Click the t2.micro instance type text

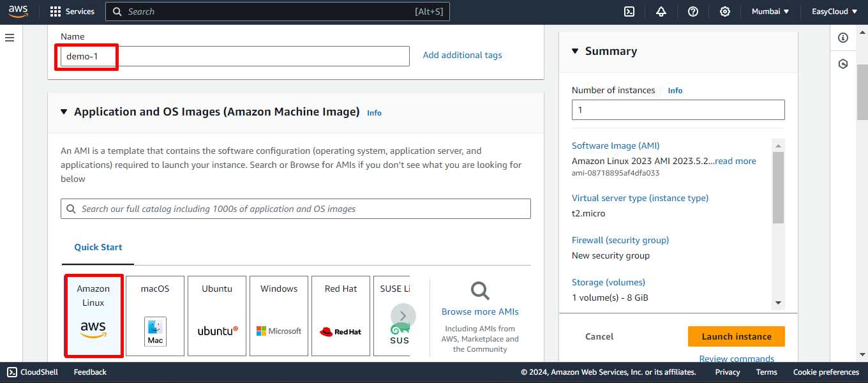[x=588, y=213]
